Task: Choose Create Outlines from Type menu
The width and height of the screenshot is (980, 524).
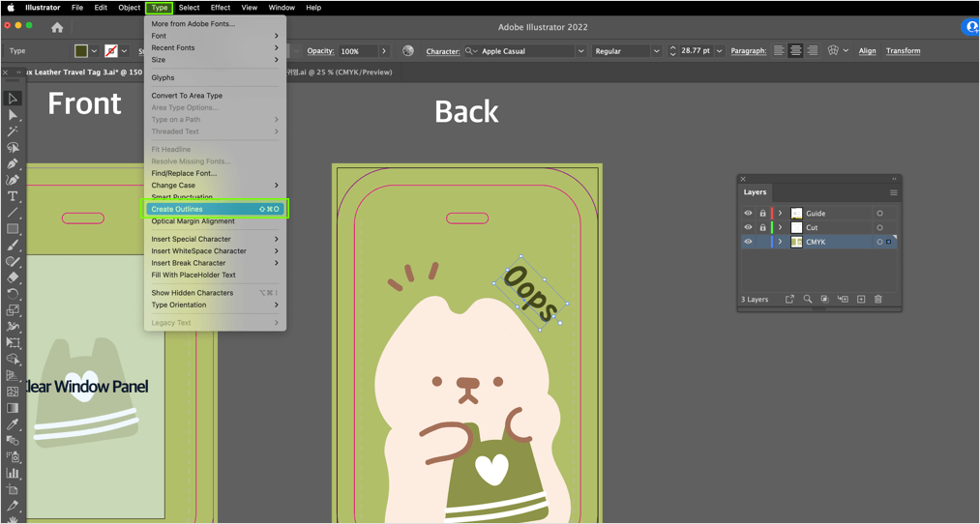Action: click(x=215, y=209)
